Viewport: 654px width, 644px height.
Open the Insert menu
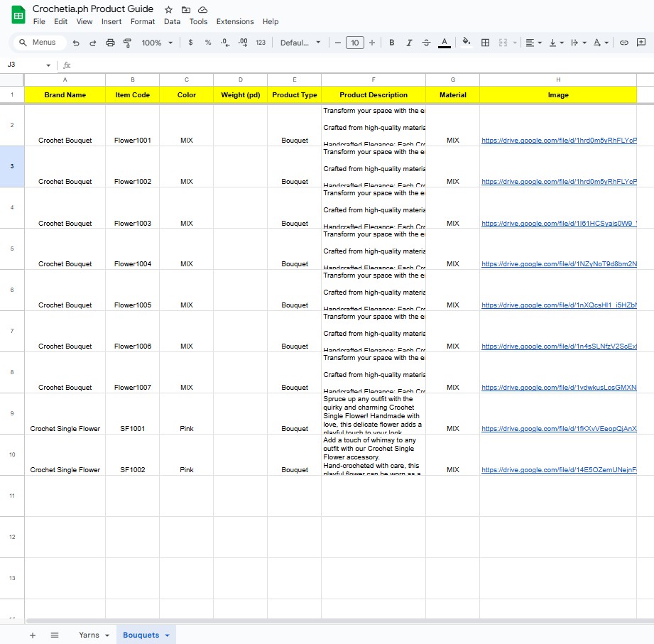coord(111,22)
